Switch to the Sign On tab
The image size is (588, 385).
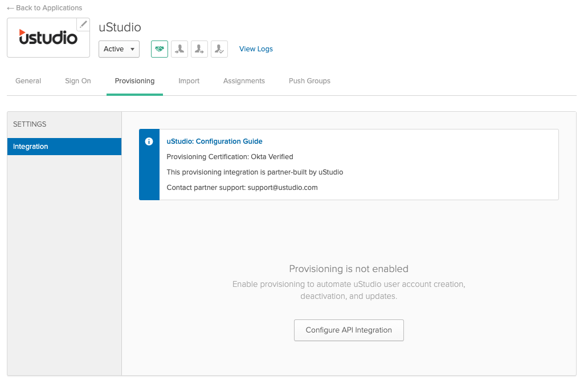[78, 81]
